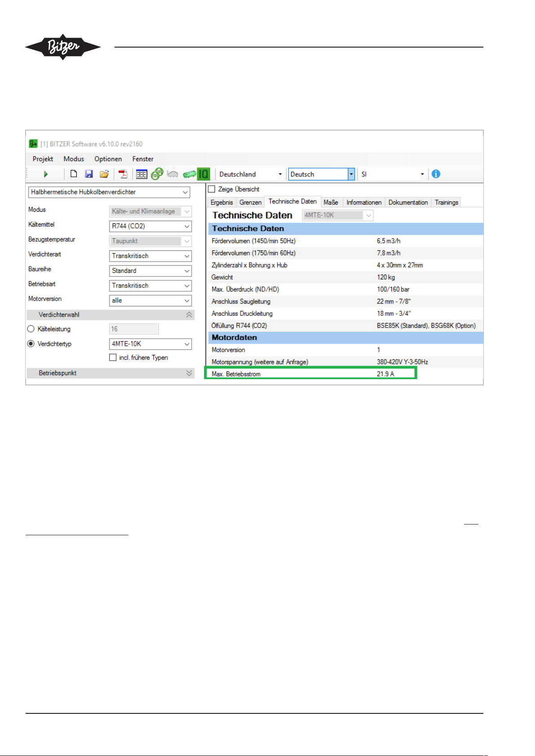Open the Fenster menu
Viewport: 535px width, 756px height.
(143, 159)
